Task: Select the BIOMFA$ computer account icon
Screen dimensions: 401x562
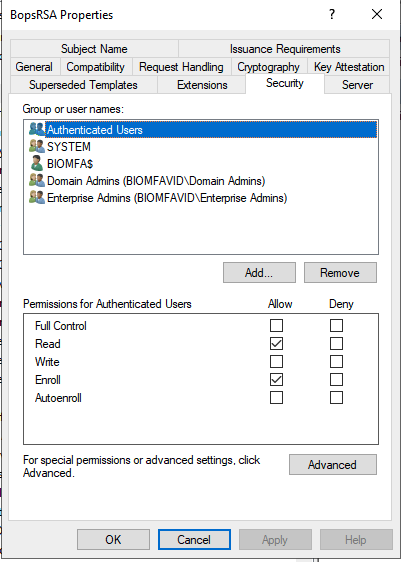Action: (37, 163)
